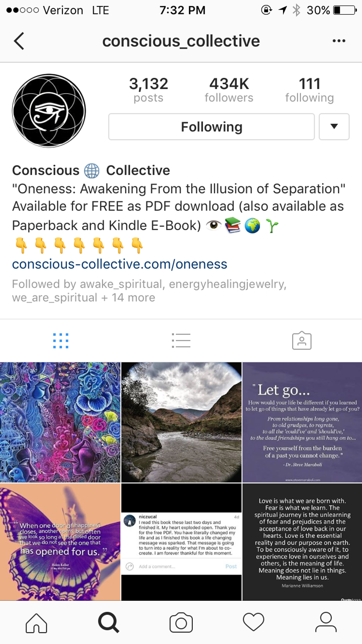Image resolution: width=362 pixels, height=644 pixels.
Task: Go back using the left chevron
Action: [19, 41]
